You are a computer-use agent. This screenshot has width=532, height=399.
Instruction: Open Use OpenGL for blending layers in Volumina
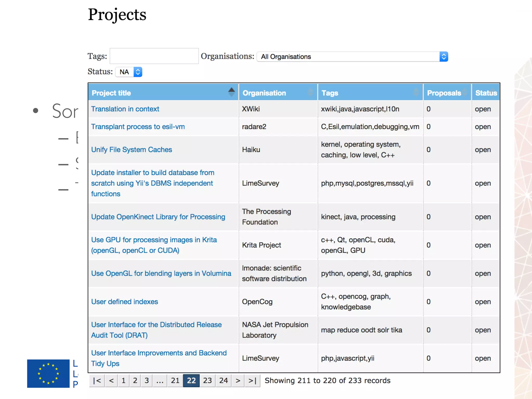pos(161,273)
